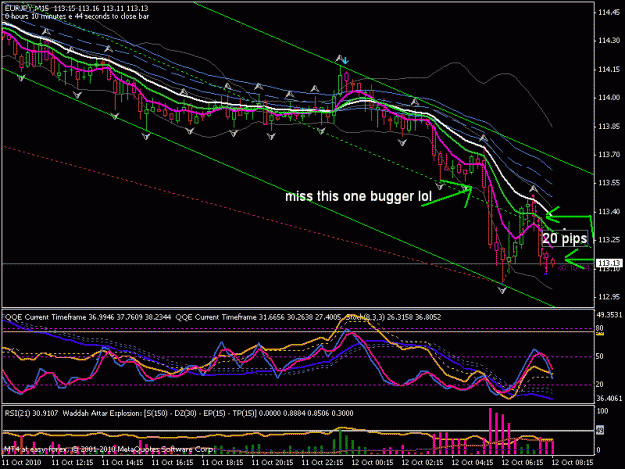Click the '12 Oct 00:15' time axis label
Image resolution: width=625 pixels, height=469 pixels.
372,463
